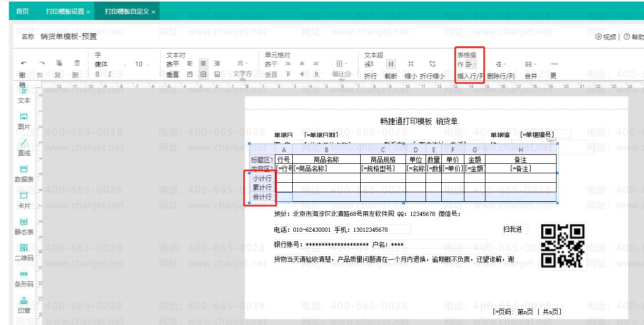Align text right horizontally
This screenshot has height=325, width=644.
pyautogui.click(x=217, y=64)
